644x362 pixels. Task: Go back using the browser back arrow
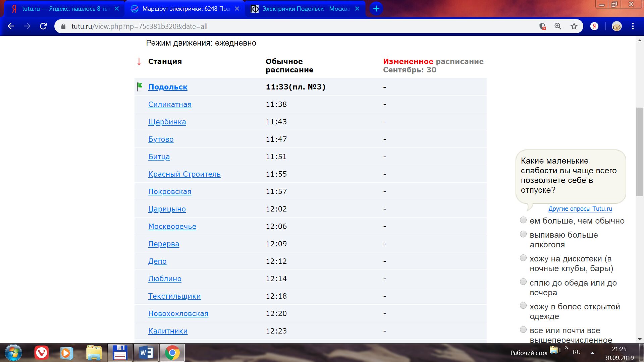tap(11, 26)
